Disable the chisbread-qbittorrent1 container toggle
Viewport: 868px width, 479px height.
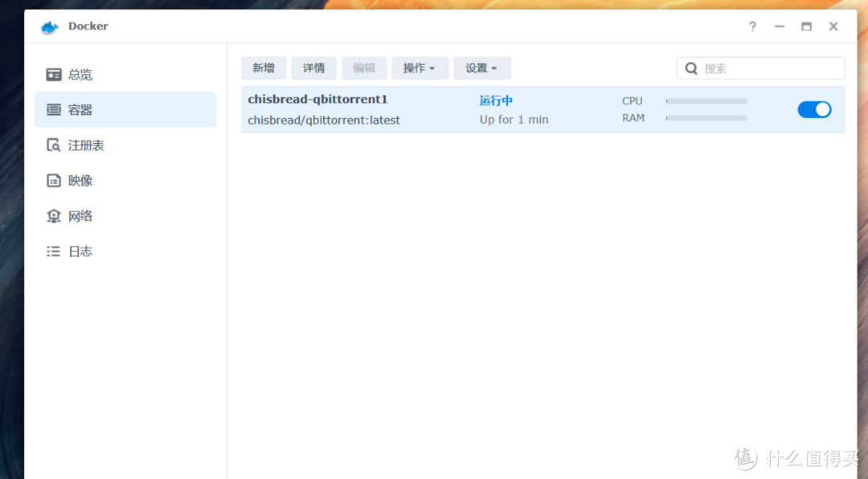[x=814, y=108]
